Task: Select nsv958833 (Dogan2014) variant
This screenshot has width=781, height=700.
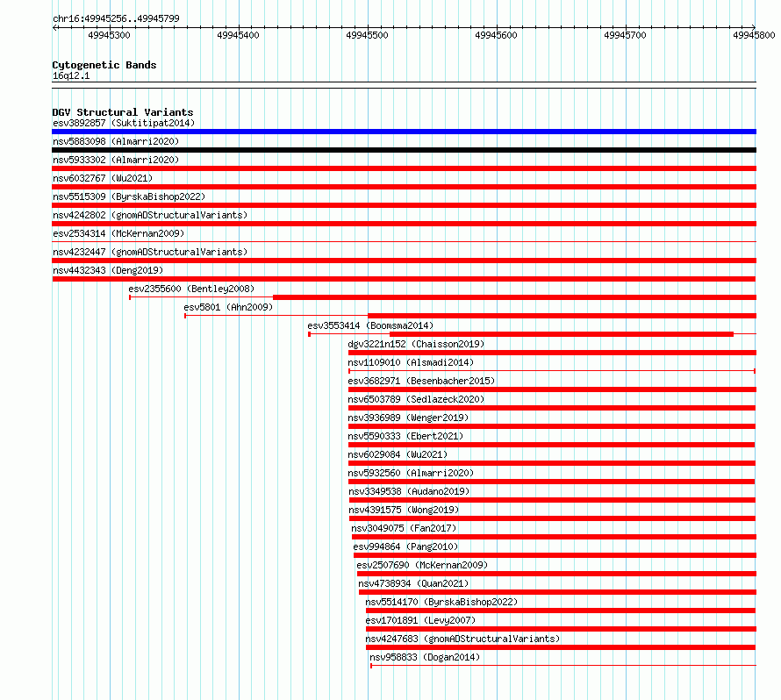Action: tap(425, 657)
